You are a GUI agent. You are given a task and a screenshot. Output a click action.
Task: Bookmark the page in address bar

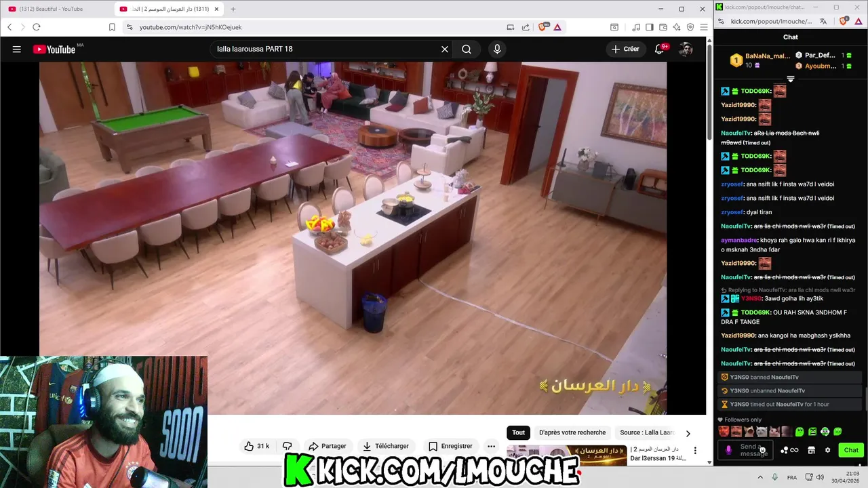coord(112,27)
